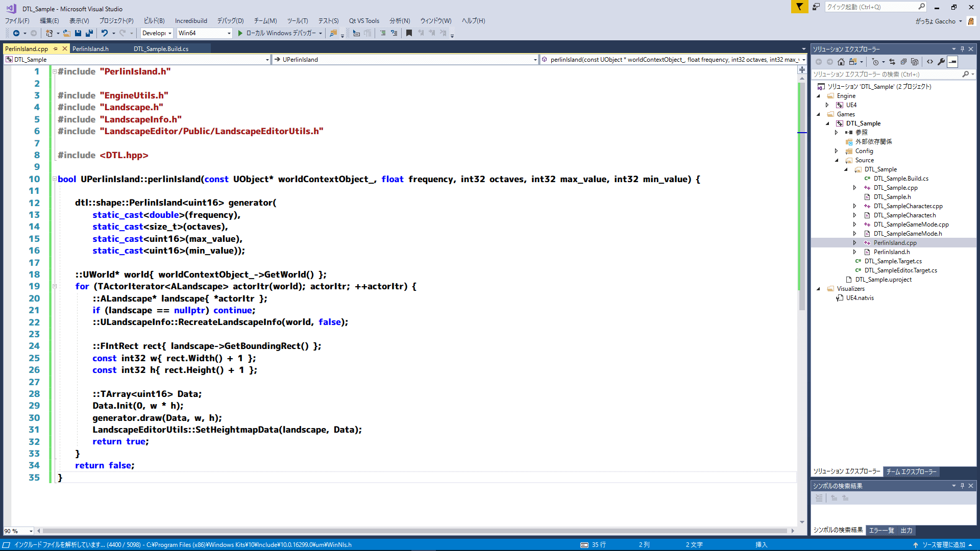980x551 pixels.
Task: Expand the UE4 project tree node
Action: point(827,105)
